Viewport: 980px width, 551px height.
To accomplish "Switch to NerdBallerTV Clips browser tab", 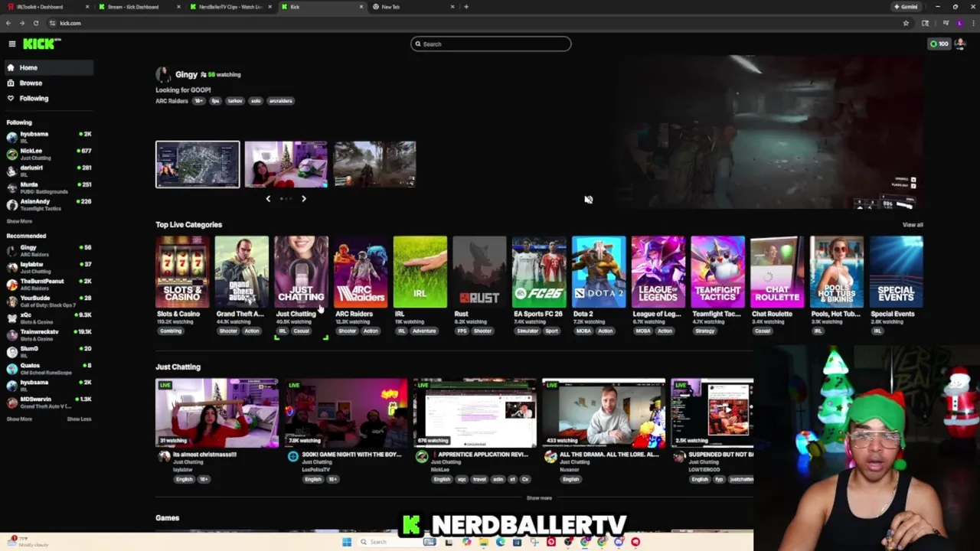I will tap(230, 7).
